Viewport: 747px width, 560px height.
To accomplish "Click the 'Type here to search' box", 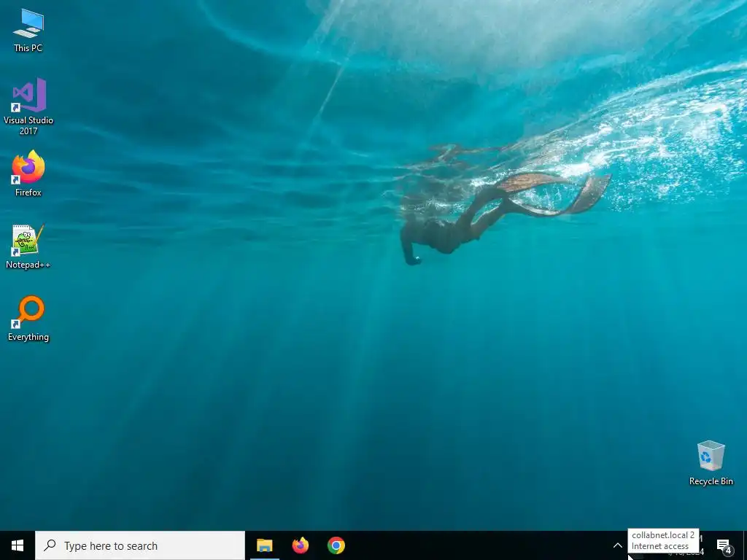I will point(140,545).
